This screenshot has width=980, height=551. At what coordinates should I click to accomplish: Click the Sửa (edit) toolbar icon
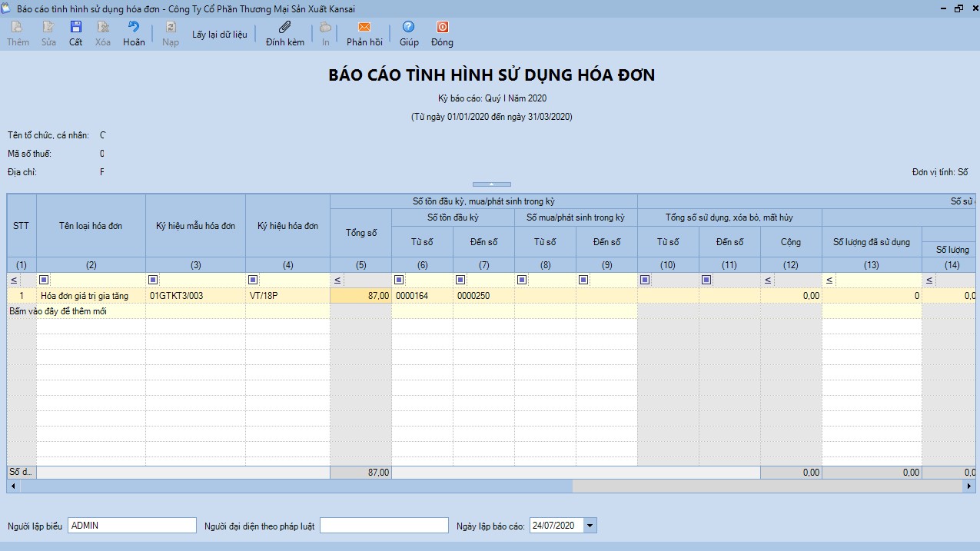click(x=48, y=28)
